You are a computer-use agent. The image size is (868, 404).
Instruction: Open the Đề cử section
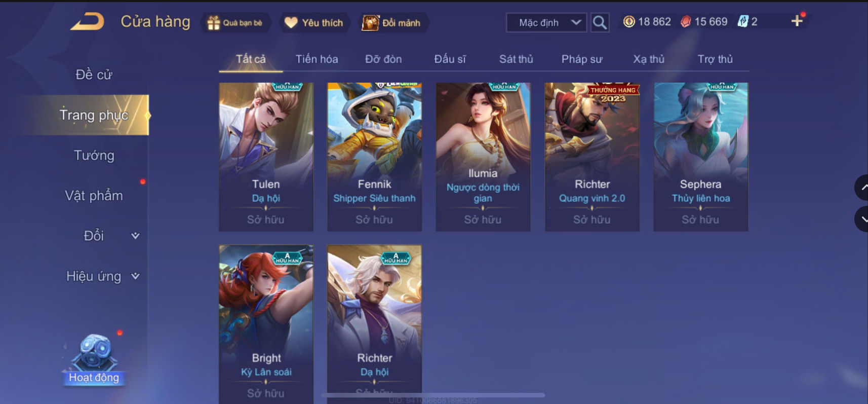[x=94, y=75]
